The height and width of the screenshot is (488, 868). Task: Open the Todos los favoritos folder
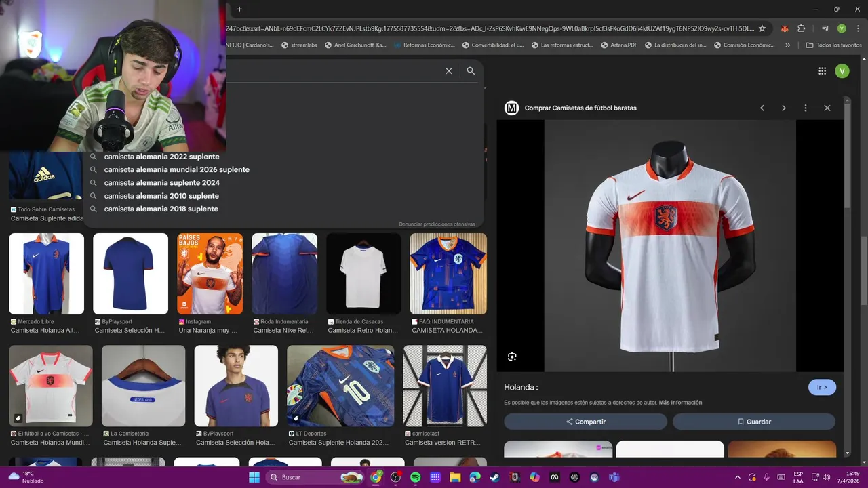pyautogui.click(x=833, y=45)
